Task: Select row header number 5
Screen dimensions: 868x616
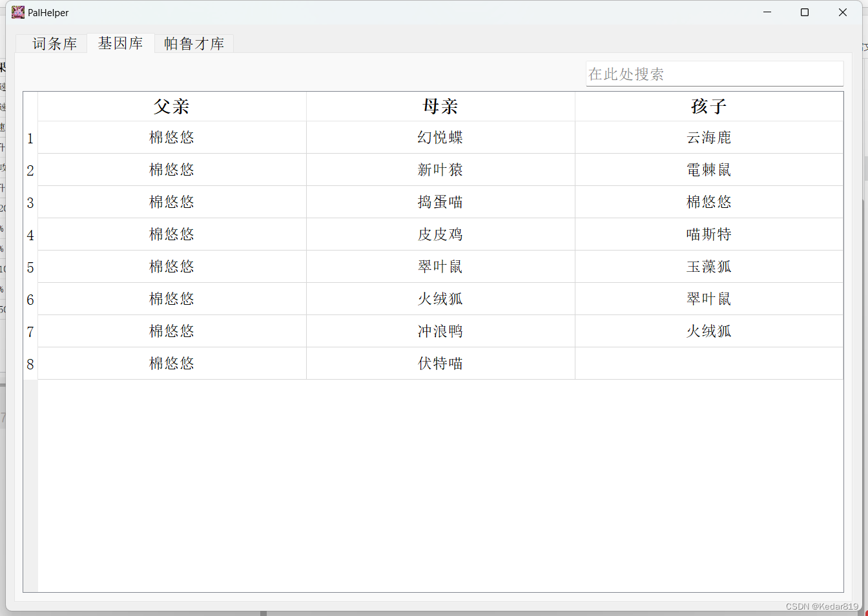Action: pos(30,267)
